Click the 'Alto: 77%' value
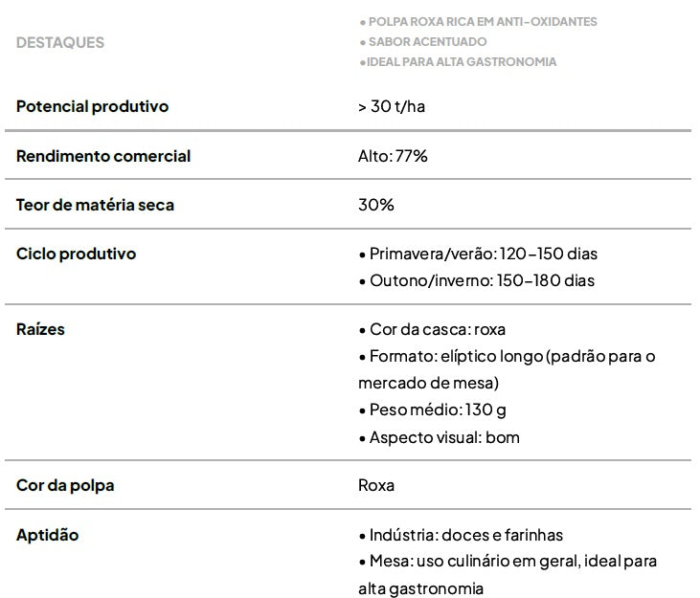The image size is (700, 598). click(393, 156)
